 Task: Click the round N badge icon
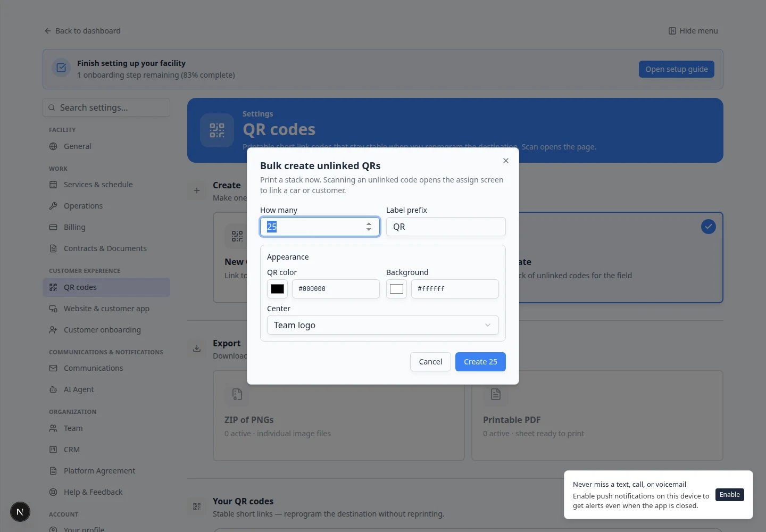click(x=20, y=512)
